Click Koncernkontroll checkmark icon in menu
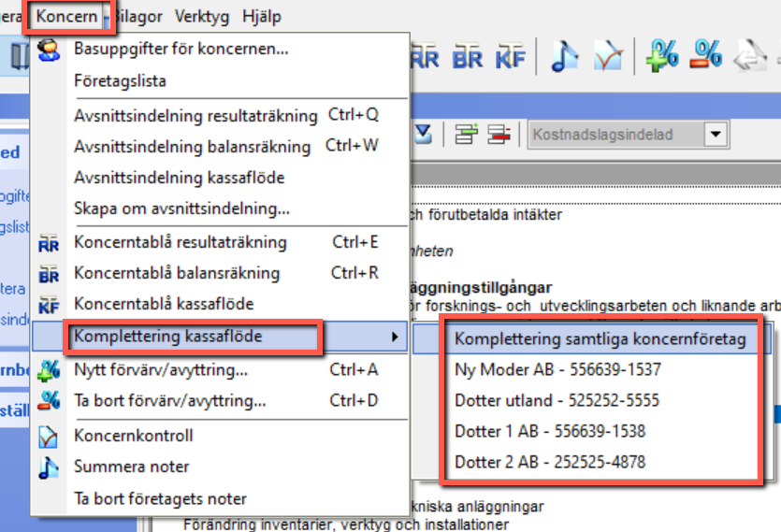The width and height of the screenshot is (781, 532). click(x=49, y=437)
